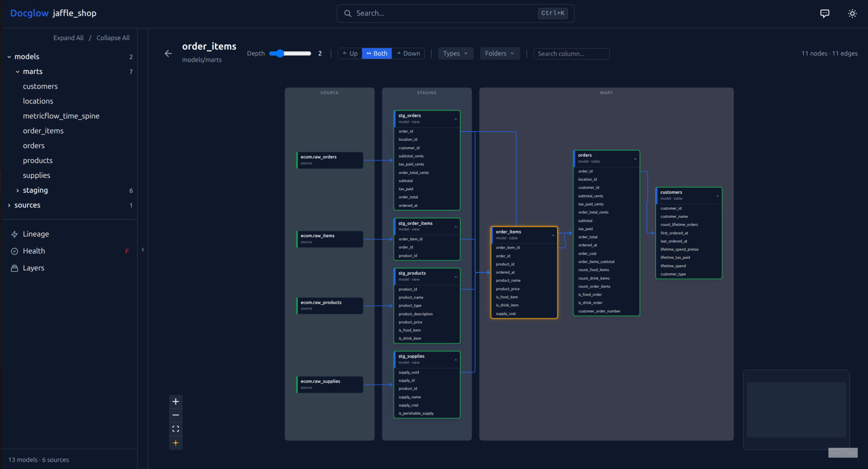Open the feedback speech bubble icon

pyautogui.click(x=825, y=13)
